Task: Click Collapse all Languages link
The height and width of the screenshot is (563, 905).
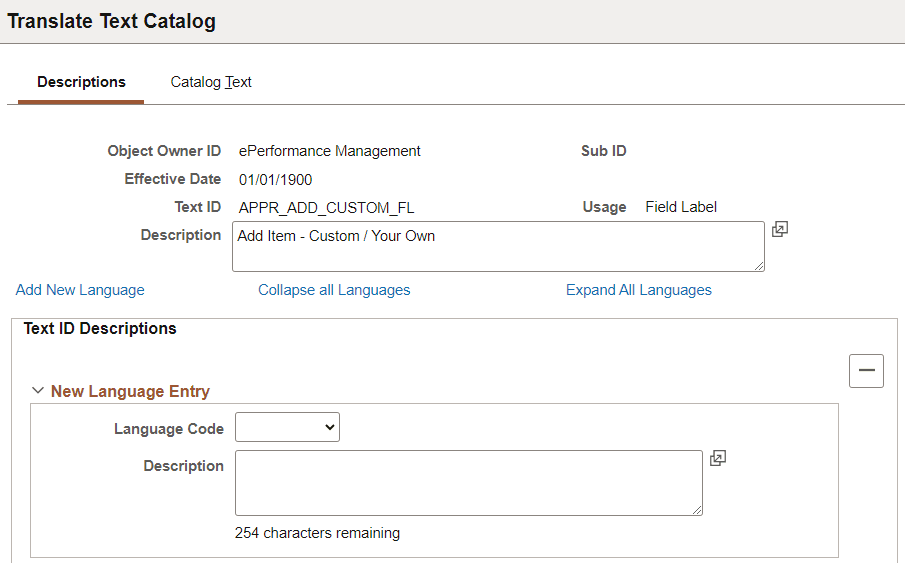Action: (x=334, y=290)
